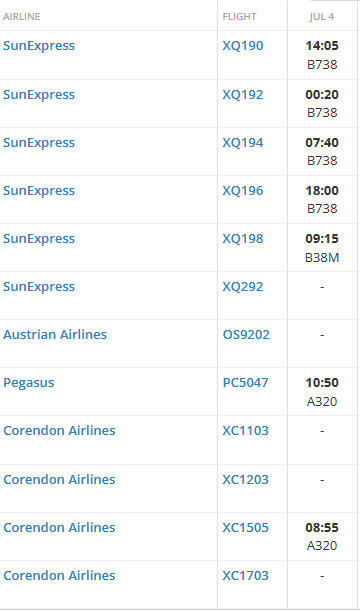Select the AIRLINE column header
The width and height of the screenshot is (360, 611).
(x=21, y=17)
